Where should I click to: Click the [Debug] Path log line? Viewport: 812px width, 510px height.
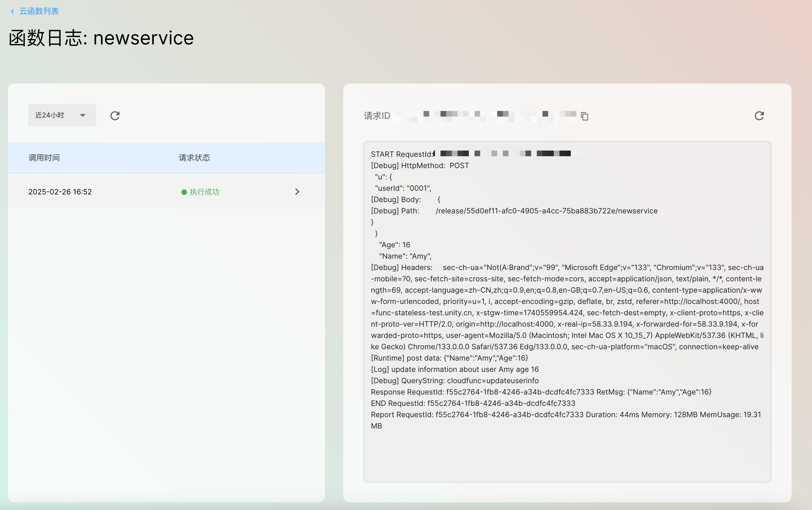pyautogui.click(x=514, y=211)
